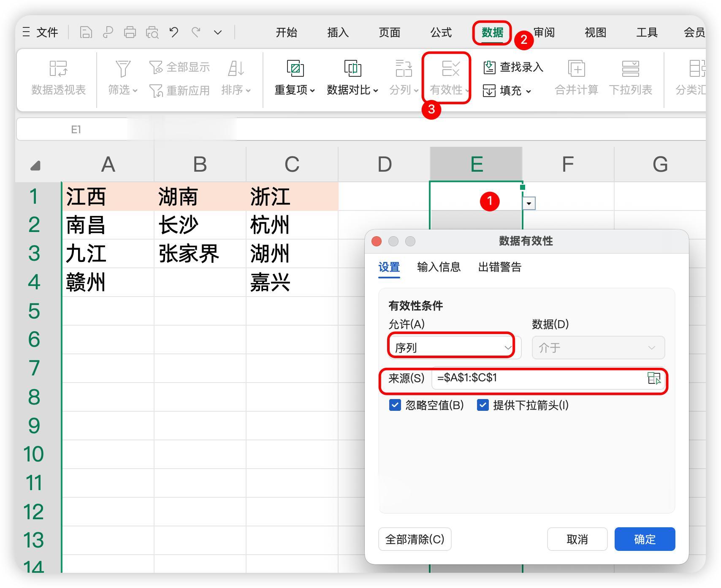Click the range selector icon in 来源
Viewport: 721px width, 588px height.
pos(654,378)
